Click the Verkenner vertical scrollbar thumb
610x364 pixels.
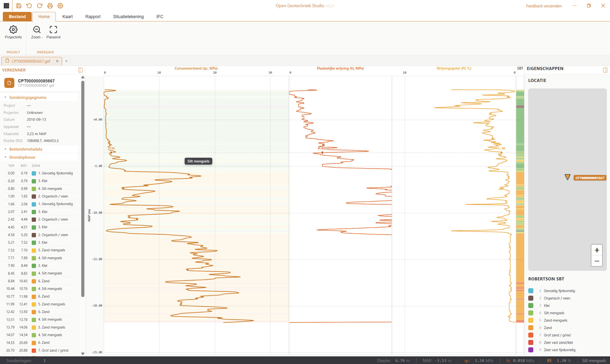(x=83, y=189)
